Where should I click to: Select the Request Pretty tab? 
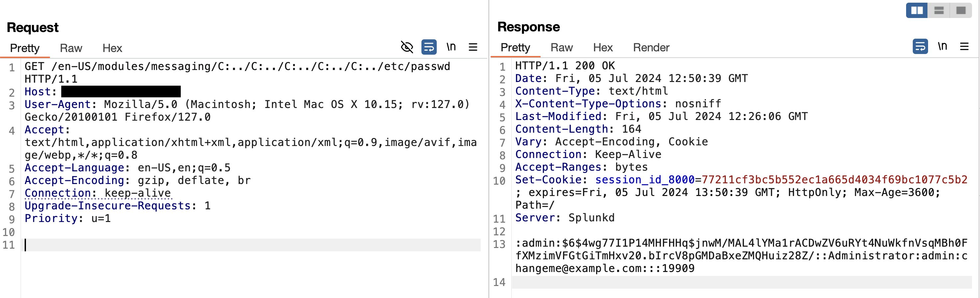pyautogui.click(x=25, y=48)
